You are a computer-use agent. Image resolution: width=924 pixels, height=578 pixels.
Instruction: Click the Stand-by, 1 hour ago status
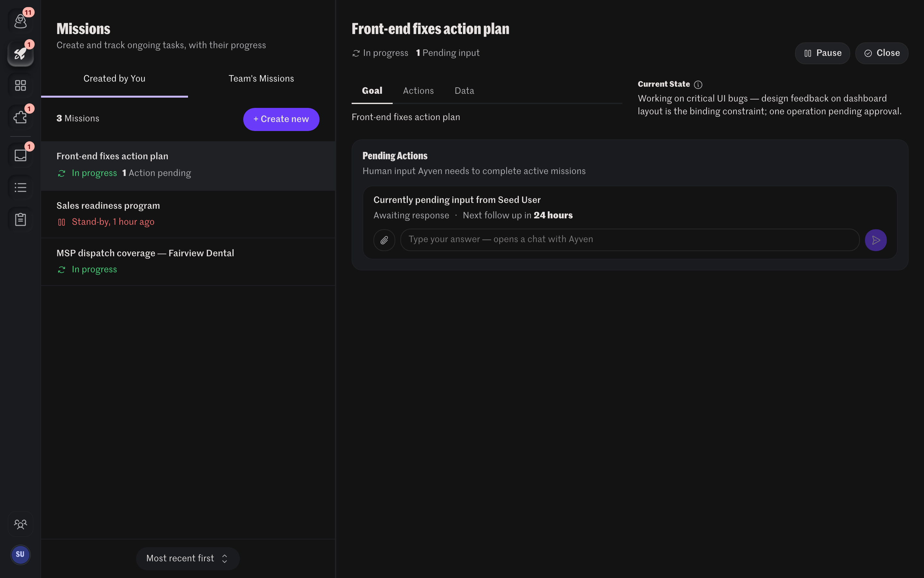[x=113, y=222]
